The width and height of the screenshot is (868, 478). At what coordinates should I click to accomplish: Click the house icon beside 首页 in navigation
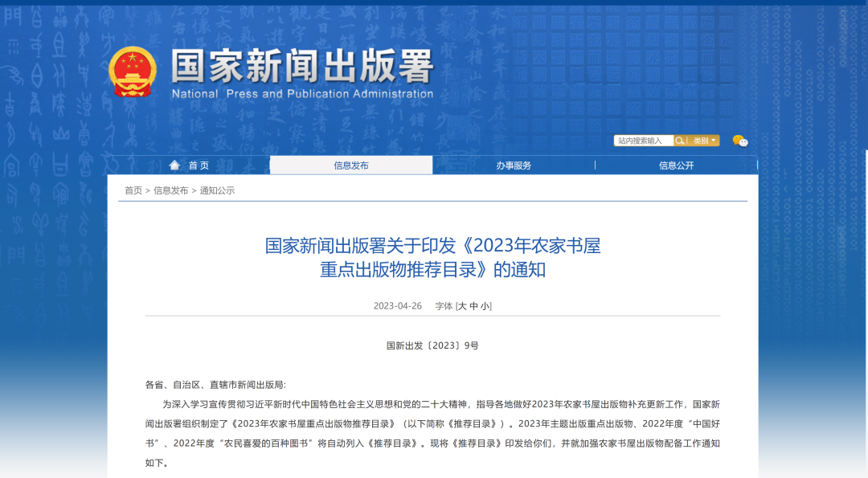click(x=174, y=165)
